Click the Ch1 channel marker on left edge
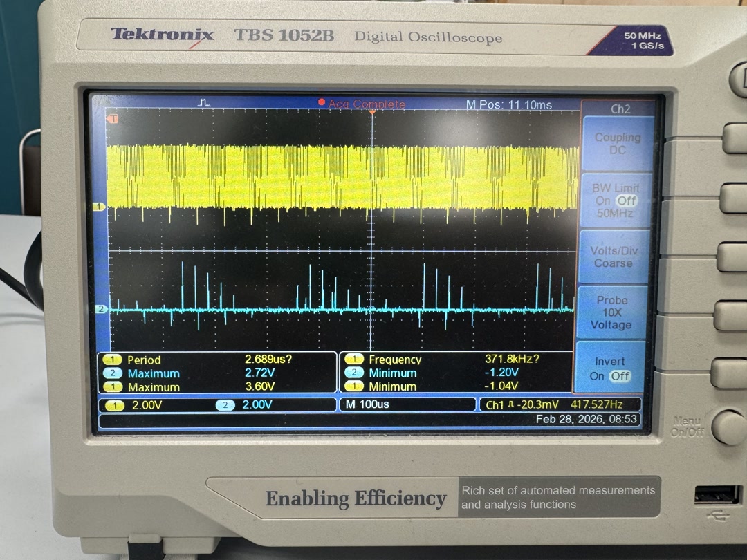Screen dimensions: 747x560 (100, 205)
